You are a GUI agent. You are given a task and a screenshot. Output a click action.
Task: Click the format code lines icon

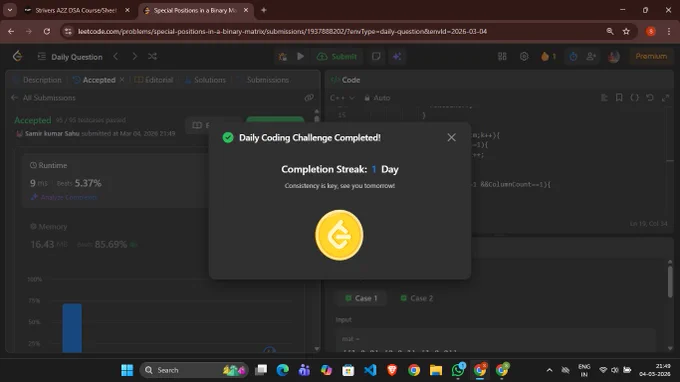click(x=604, y=98)
